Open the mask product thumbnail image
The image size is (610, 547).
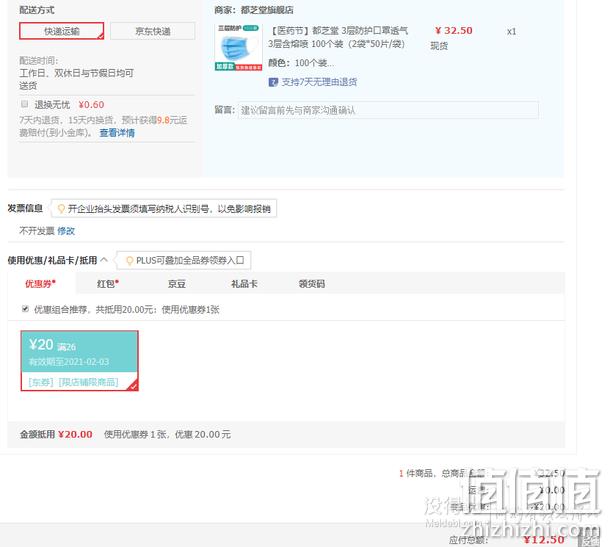(x=238, y=47)
